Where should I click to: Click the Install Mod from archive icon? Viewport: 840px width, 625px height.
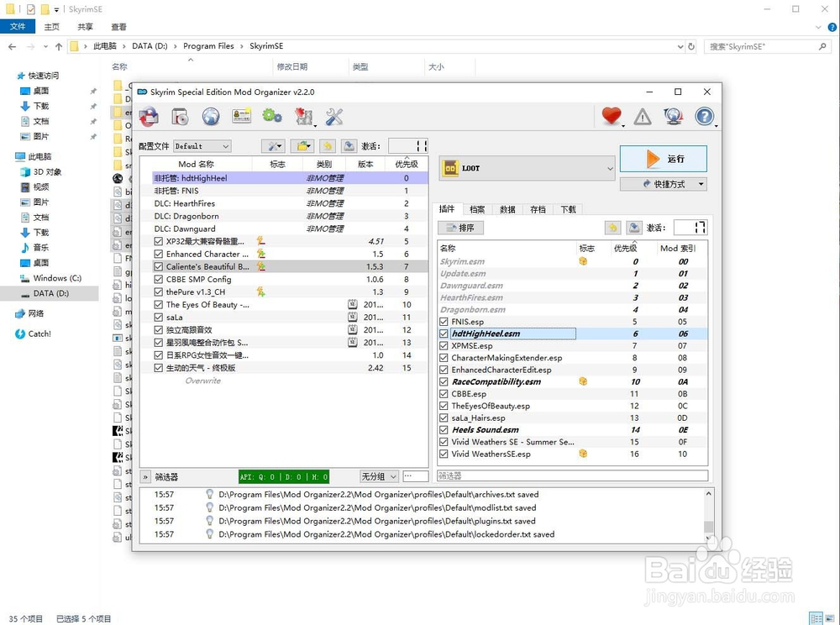click(x=180, y=116)
